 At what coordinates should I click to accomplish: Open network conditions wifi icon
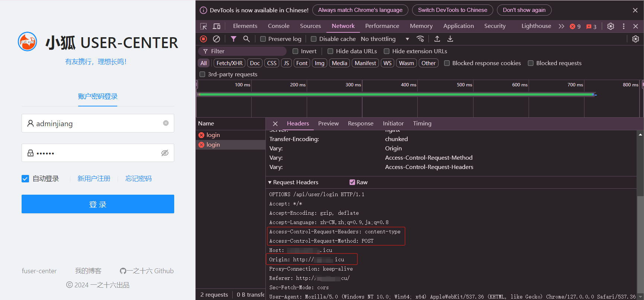[420, 39]
